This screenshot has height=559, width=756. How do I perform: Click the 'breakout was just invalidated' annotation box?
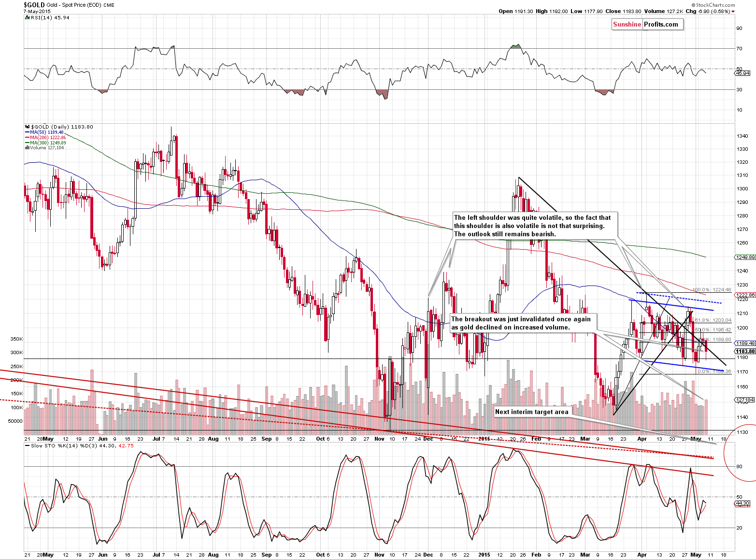[x=523, y=323]
